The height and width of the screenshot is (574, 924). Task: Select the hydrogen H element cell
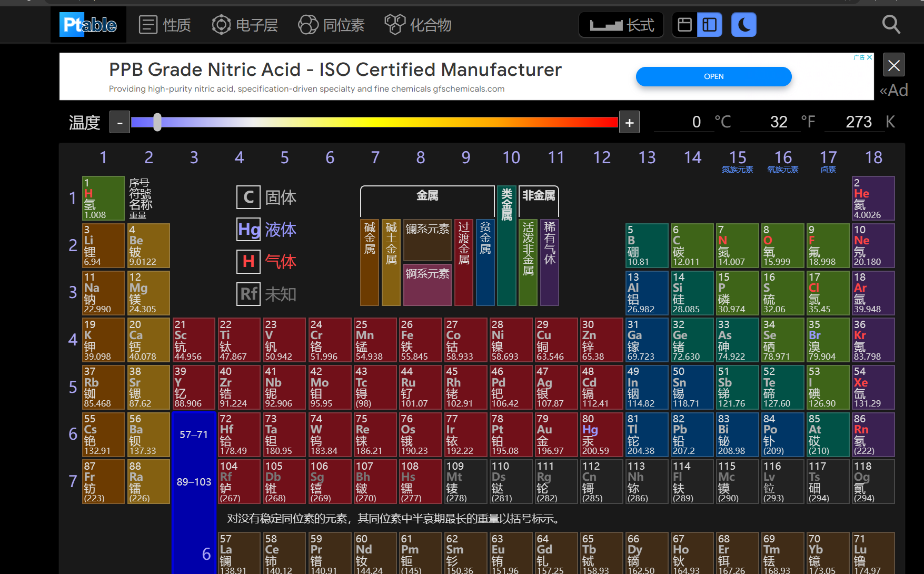pos(103,198)
